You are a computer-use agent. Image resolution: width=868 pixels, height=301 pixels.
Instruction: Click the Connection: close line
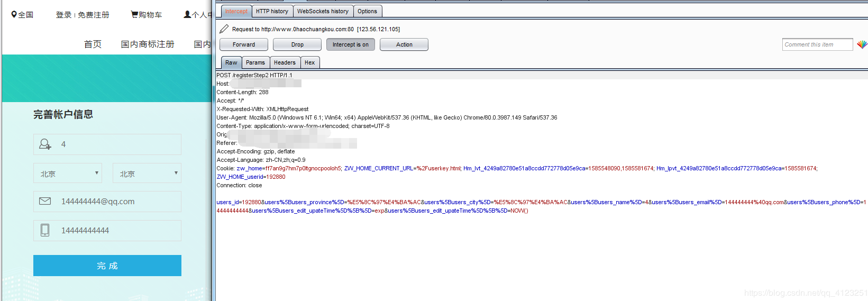point(239,185)
